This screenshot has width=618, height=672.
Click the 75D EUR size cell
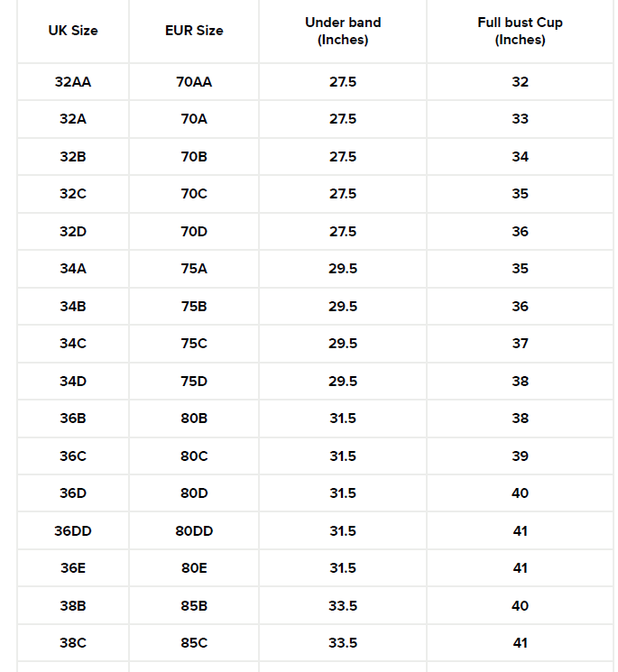tap(194, 382)
